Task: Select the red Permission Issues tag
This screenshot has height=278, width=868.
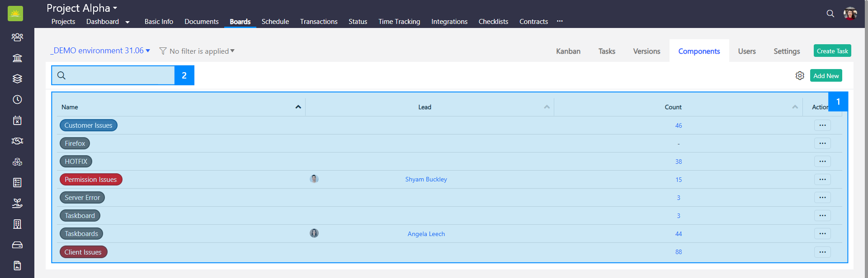Action: pos(91,180)
